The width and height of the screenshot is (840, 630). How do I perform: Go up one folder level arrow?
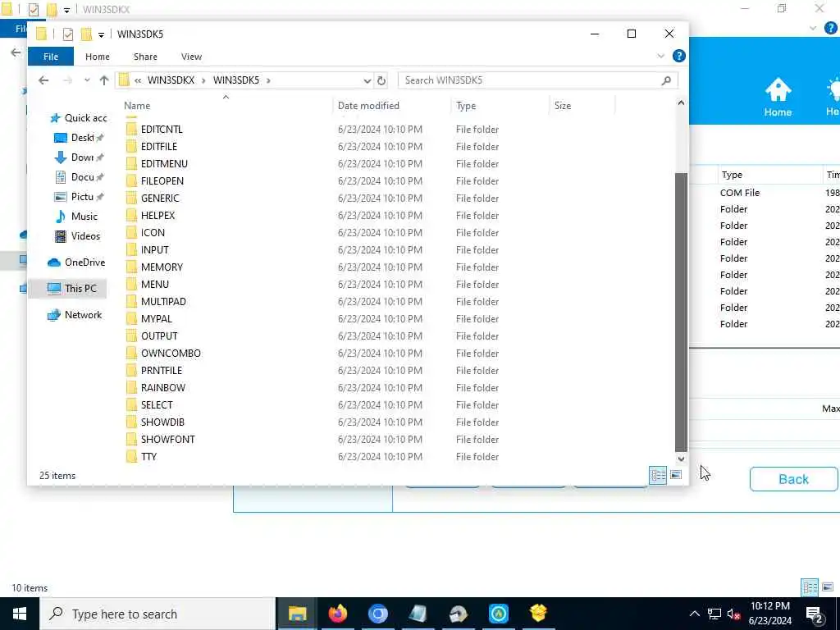point(104,80)
